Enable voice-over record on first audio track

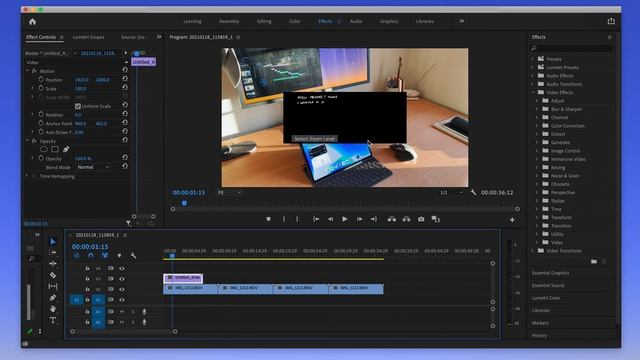click(144, 312)
